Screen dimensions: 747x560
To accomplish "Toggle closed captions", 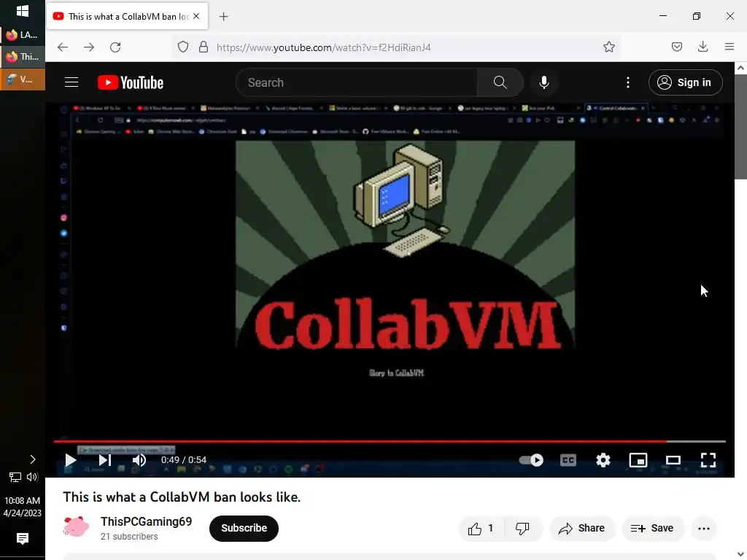I will click(568, 460).
